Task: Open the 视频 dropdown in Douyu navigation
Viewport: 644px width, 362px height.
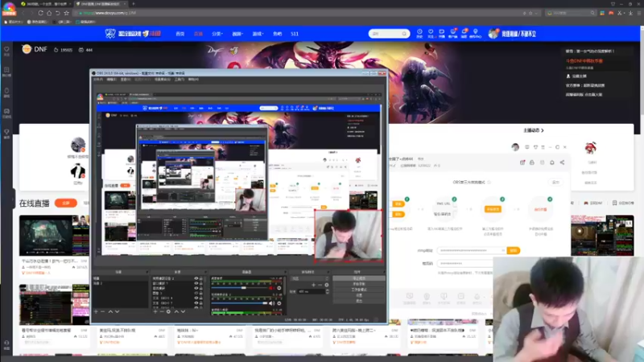Action: (237, 34)
